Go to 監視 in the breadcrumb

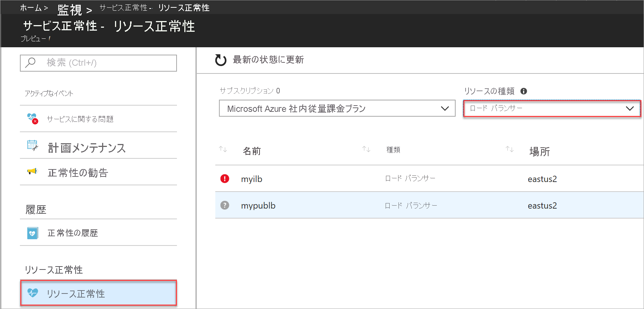pos(70,10)
